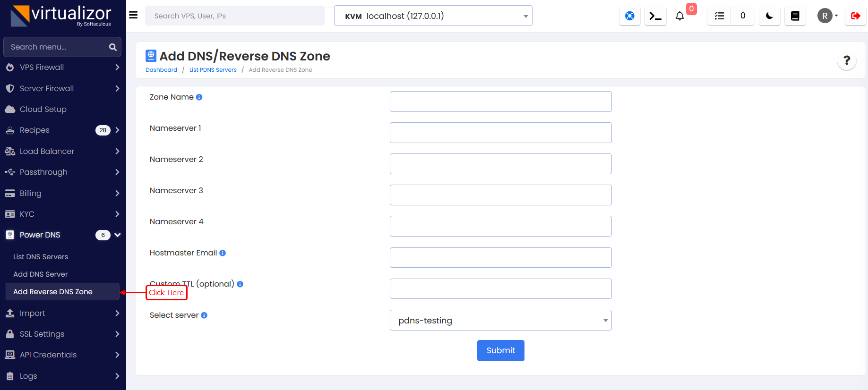Click the Zone Name input field
This screenshot has width=868, height=390.
[500, 102]
